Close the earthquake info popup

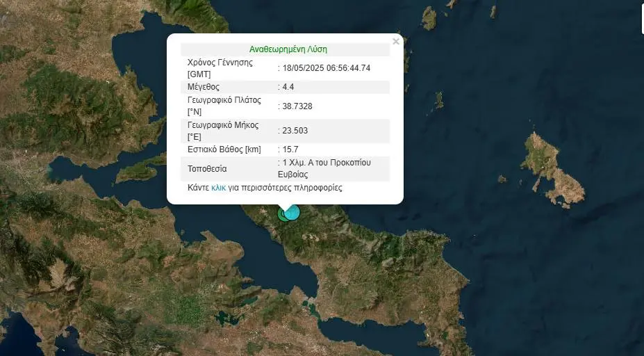395,42
